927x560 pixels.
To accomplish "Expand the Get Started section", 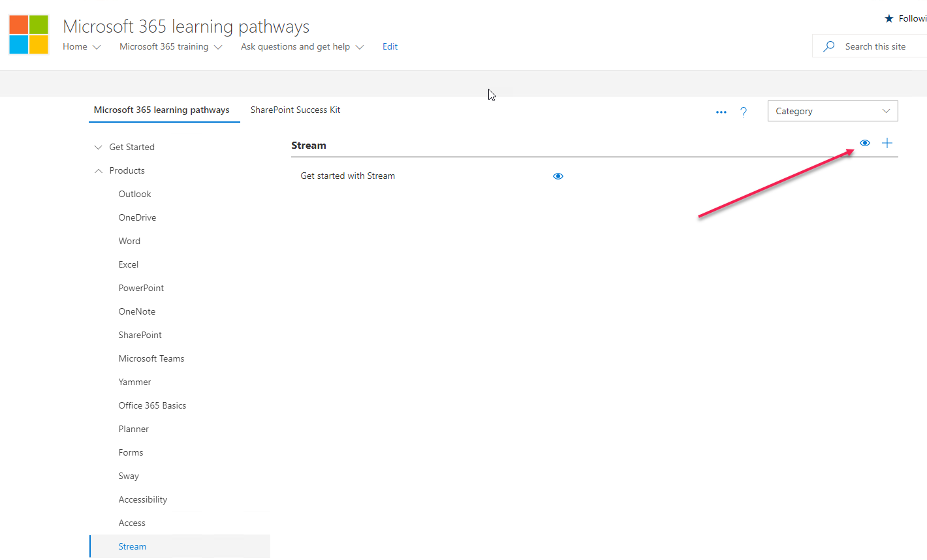I will coord(98,147).
